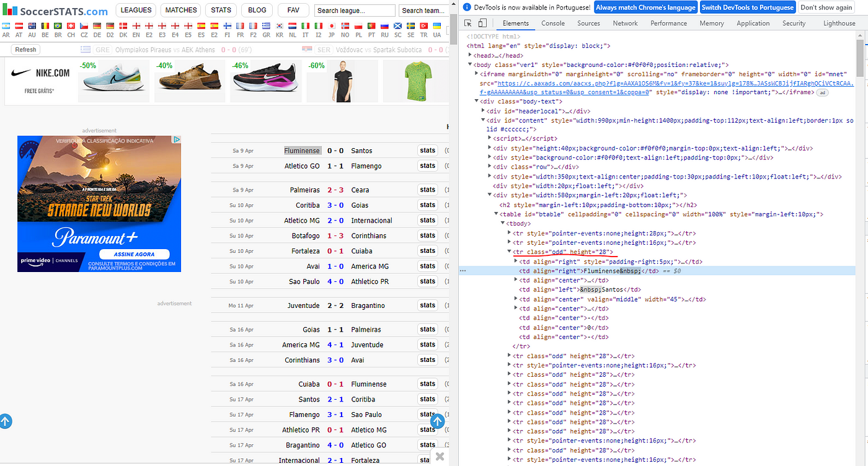Collapse the <tbody> node
This screenshot has height=466, width=868.
coord(503,223)
